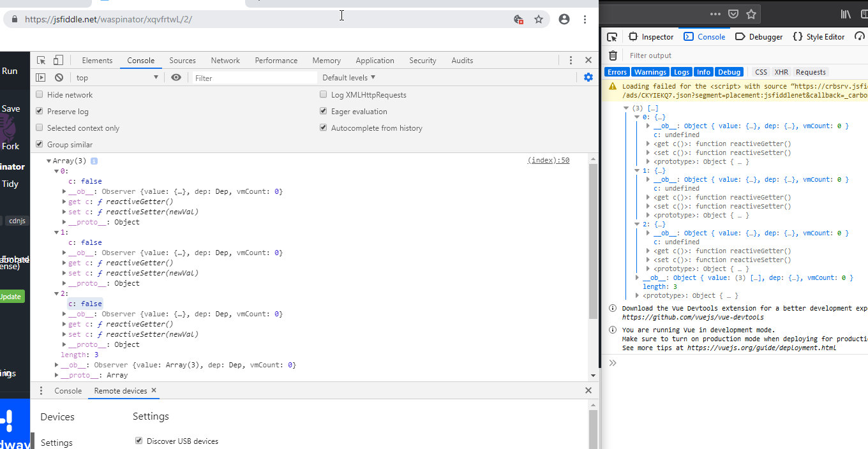Collapse the (3) […] node in Firefox console
This screenshot has width=868, height=449.
(x=627, y=108)
